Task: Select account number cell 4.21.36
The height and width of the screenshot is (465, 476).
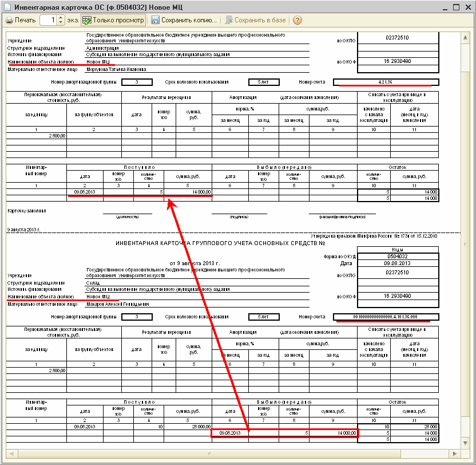Action: [x=386, y=82]
